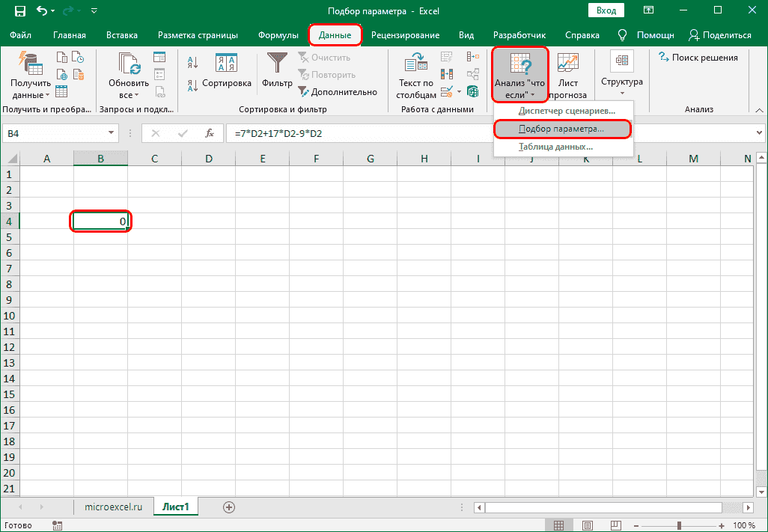Viewport: 768px width, 532px height.
Task: Switch to the microexcel.ru sheet tab
Action: point(113,507)
